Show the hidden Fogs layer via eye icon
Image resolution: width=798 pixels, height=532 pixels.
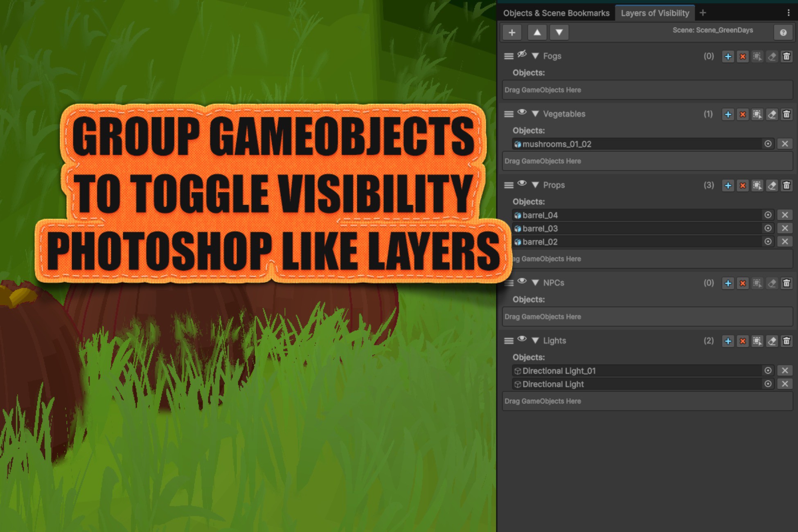[522, 54]
